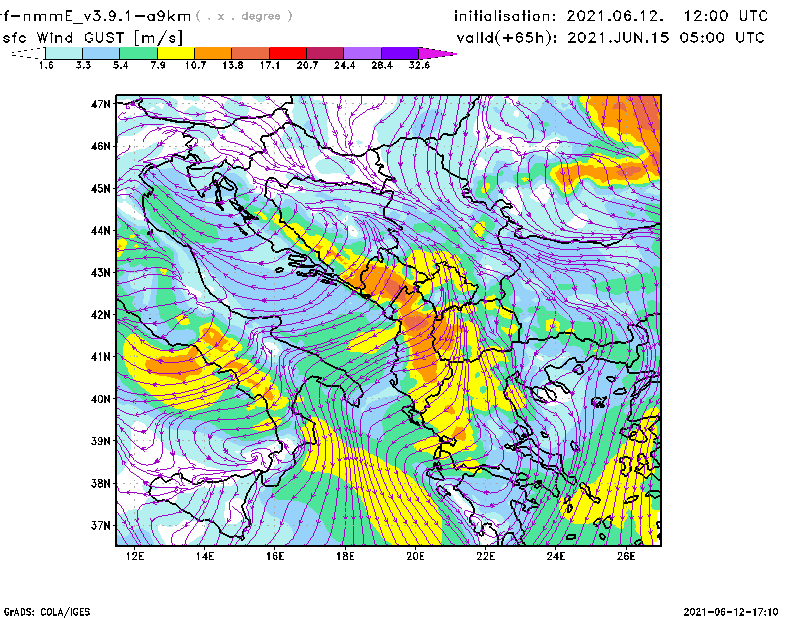Click the 'GrADS: COLA/IGES' credit text
800x618 pixels.
[46, 612]
